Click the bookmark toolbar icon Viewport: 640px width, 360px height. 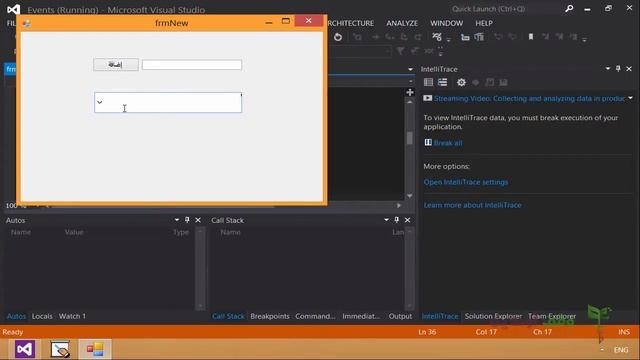point(531,37)
